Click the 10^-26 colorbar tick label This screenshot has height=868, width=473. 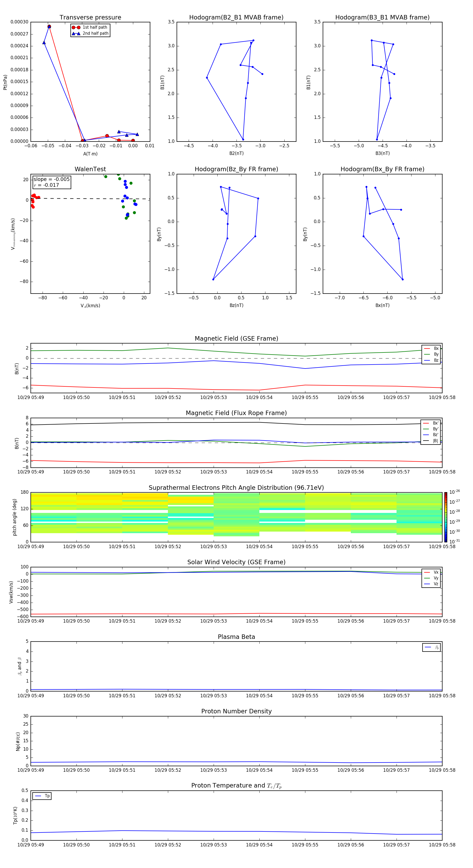point(455,492)
